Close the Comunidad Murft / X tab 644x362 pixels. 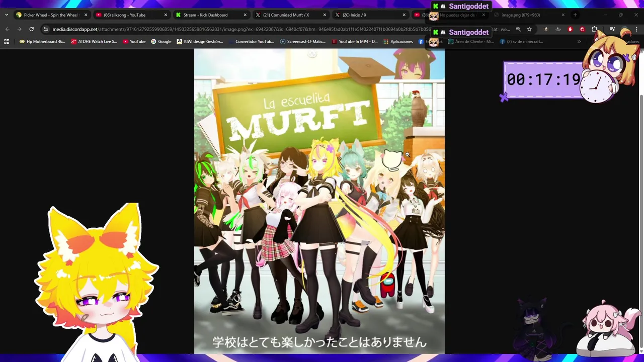click(325, 15)
